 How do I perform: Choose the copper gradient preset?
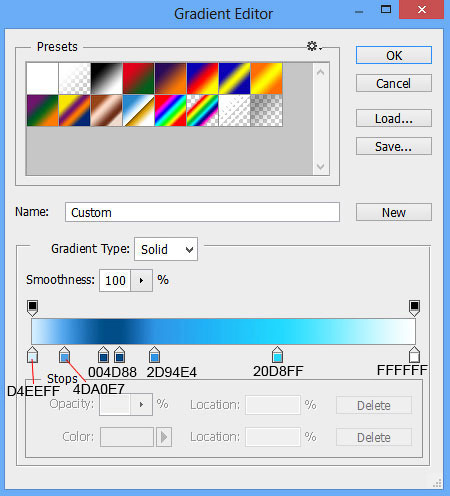pos(107,110)
